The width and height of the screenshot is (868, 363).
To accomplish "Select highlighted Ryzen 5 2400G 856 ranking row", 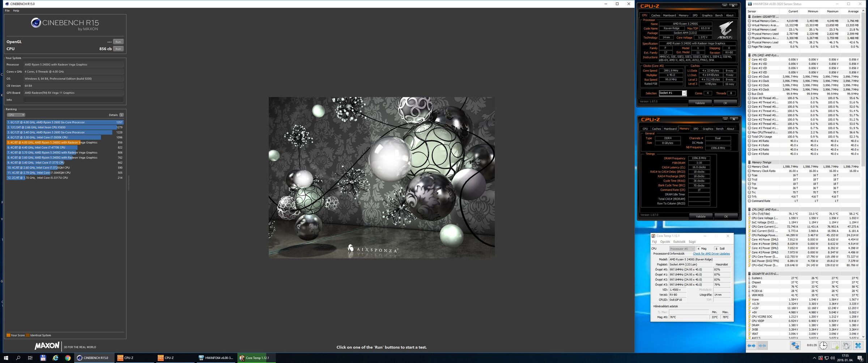I will 65,142.
